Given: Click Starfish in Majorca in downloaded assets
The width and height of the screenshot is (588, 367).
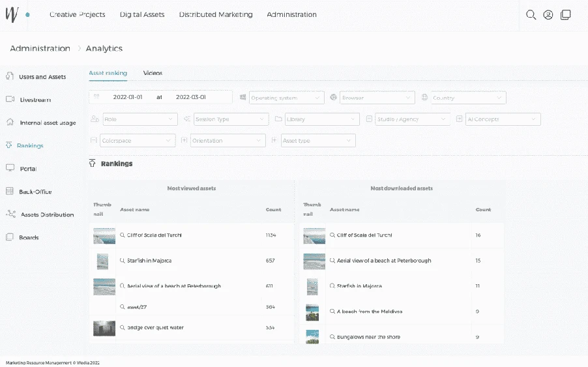Looking at the screenshot, I should [x=359, y=286].
